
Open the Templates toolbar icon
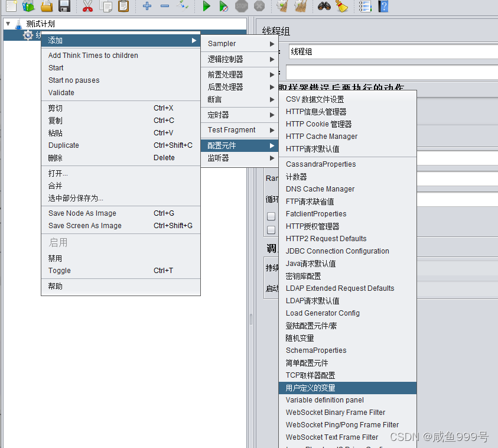click(28, 6)
